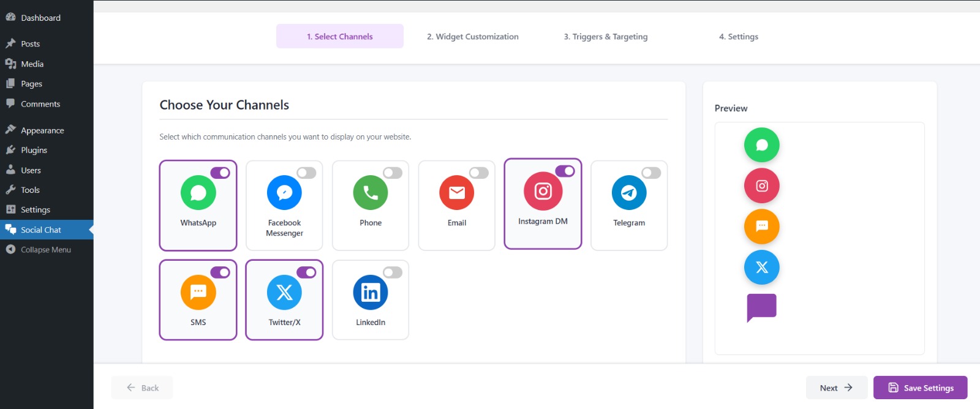Click the WhatsApp channel icon
The image size is (980, 409).
(x=198, y=193)
